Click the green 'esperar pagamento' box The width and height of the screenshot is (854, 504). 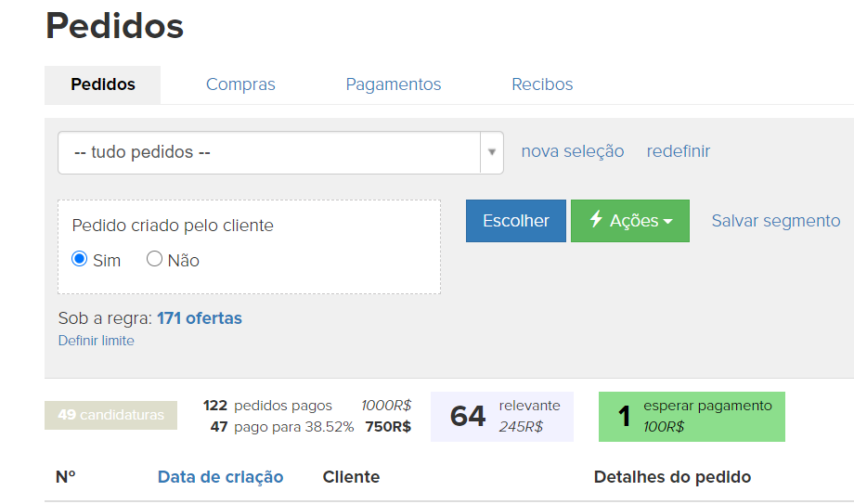pyautogui.click(x=692, y=417)
